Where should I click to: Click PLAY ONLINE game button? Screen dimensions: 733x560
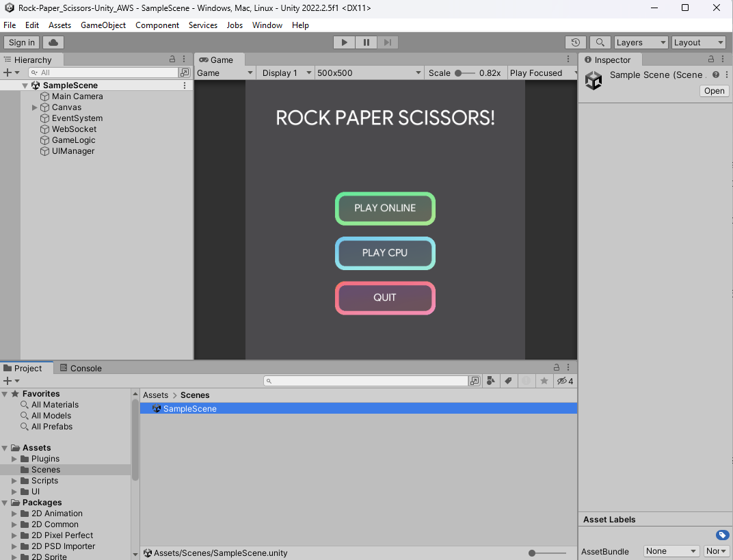point(385,209)
